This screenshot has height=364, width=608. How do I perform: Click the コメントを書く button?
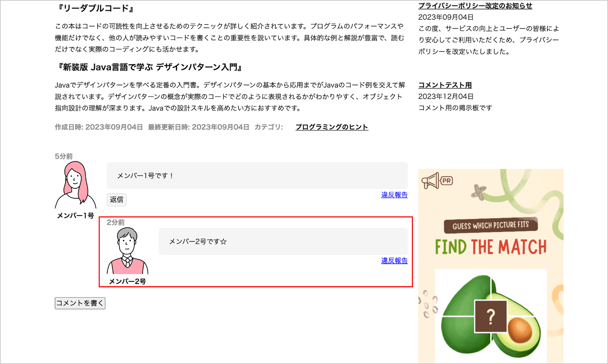[x=80, y=303]
